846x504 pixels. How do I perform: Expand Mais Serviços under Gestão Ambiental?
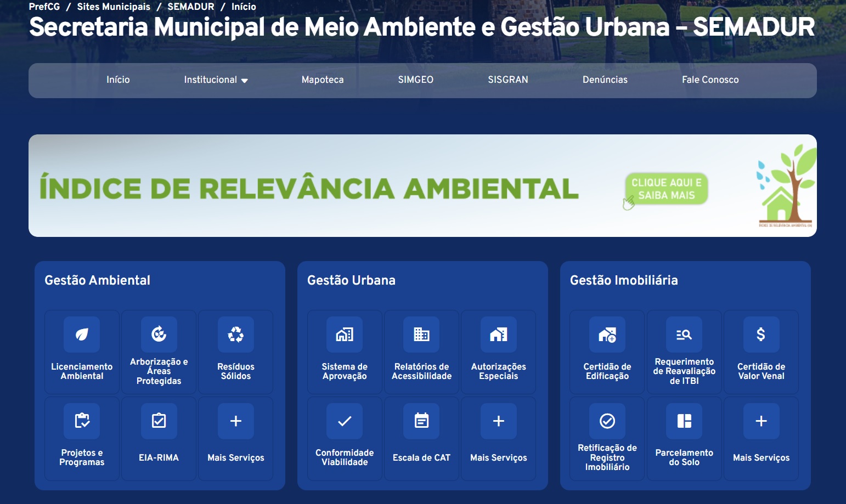pos(235,421)
